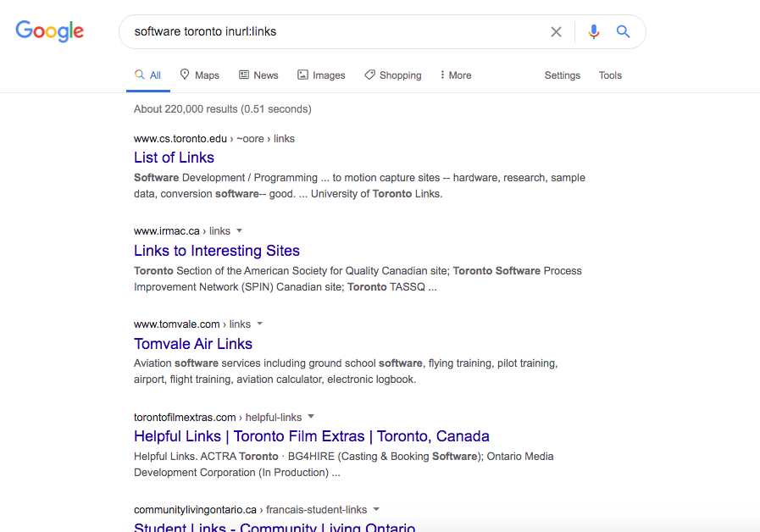The height and width of the screenshot is (532, 760).
Task: Click the www.tomvale.com › links URL
Action: point(192,324)
